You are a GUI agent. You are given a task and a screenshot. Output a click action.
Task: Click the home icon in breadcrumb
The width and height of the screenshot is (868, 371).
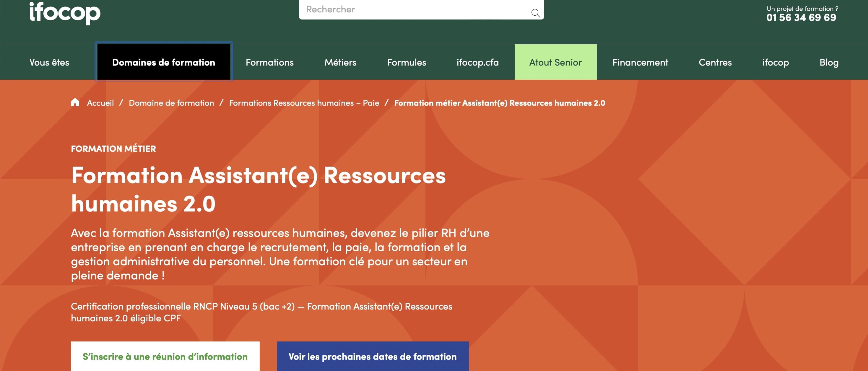75,102
